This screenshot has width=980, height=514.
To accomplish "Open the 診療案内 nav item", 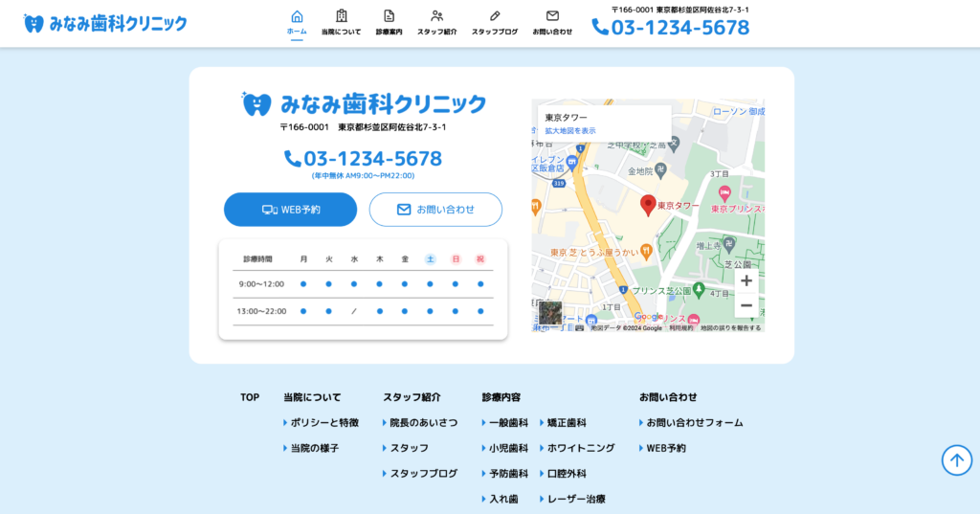I will [389, 23].
